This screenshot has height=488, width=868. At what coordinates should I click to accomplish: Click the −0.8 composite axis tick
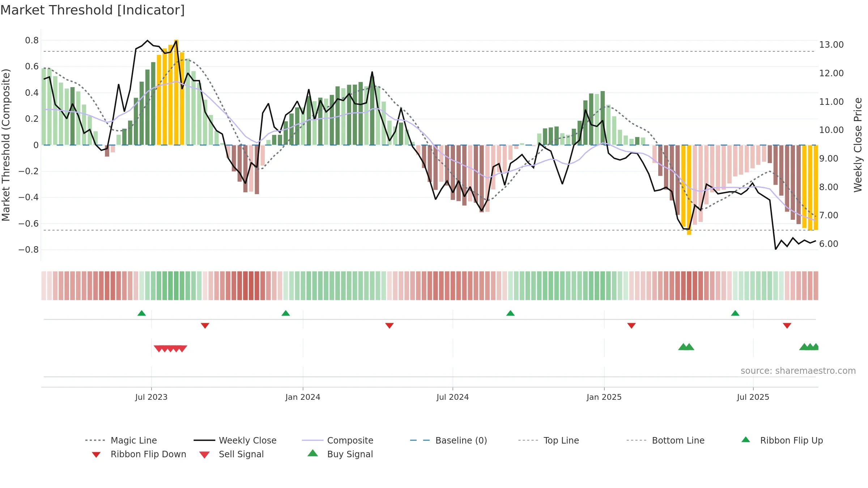tap(29, 250)
